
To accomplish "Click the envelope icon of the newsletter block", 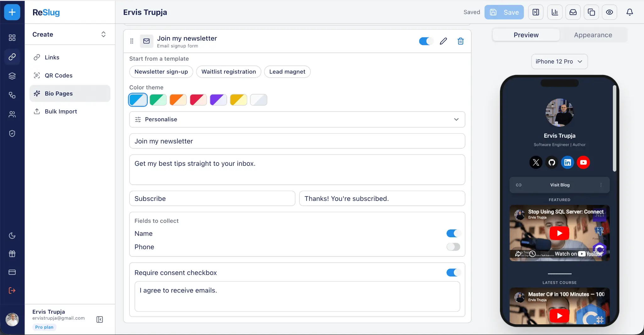I will point(147,41).
